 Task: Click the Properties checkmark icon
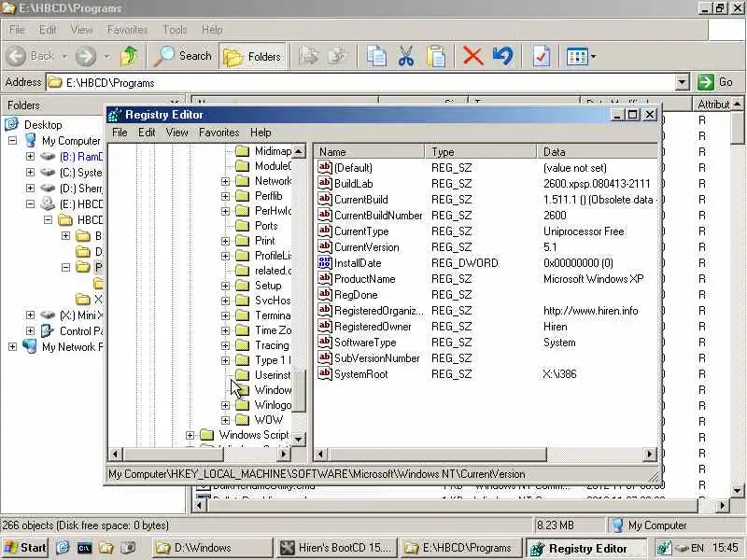[x=542, y=56]
